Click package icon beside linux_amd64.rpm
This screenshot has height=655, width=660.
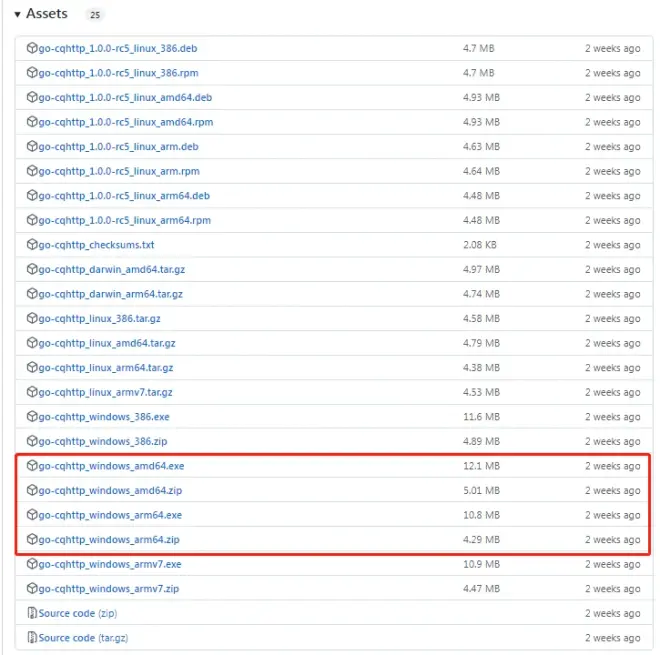click(32, 122)
